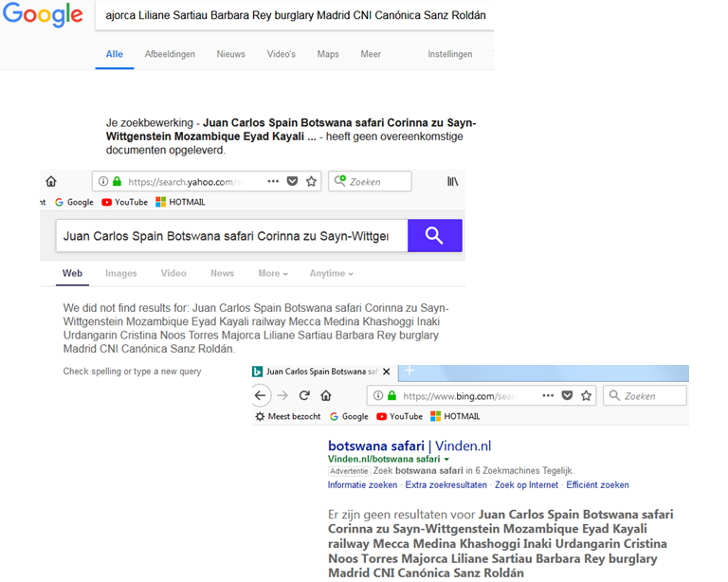Open Extra zoekresultaten link
728x582 pixels.
tap(446, 485)
